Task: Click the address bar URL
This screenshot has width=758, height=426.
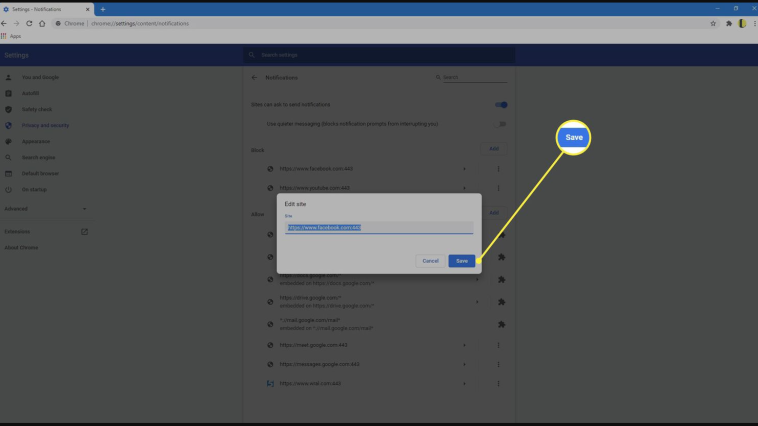Action: [x=140, y=23]
